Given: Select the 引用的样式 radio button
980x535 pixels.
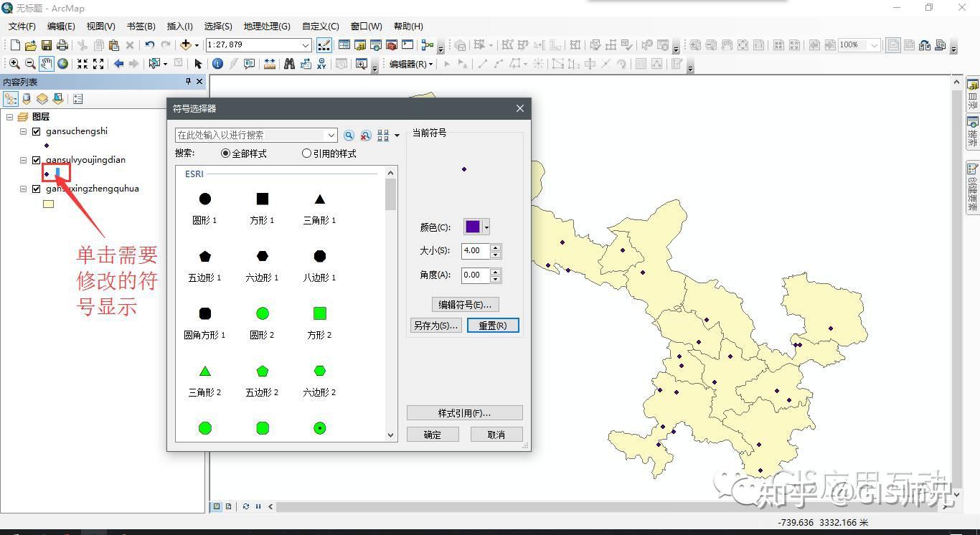Looking at the screenshot, I should 306,153.
